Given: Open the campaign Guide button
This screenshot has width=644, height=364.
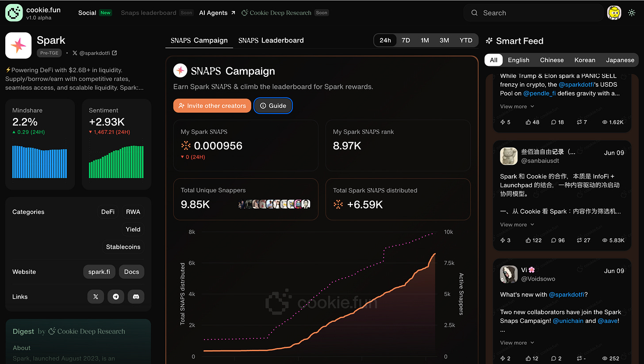Looking at the screenshot, I should [273, 106].
